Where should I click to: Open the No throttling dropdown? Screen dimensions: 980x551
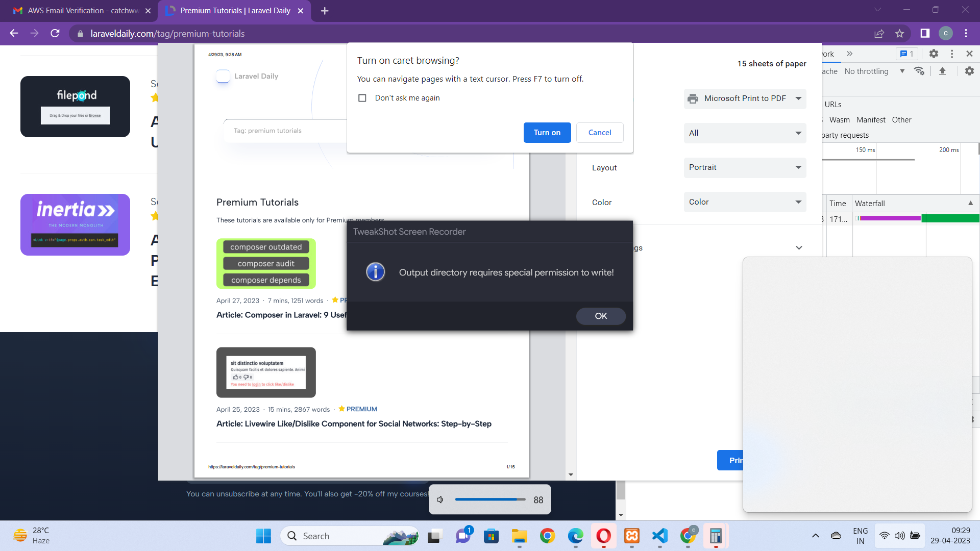(x=874, y=71)
